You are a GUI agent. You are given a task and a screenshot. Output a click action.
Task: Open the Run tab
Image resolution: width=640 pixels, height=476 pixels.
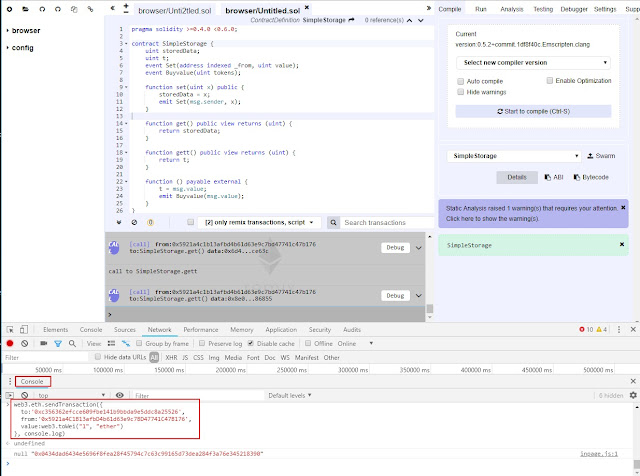(481, 9)
